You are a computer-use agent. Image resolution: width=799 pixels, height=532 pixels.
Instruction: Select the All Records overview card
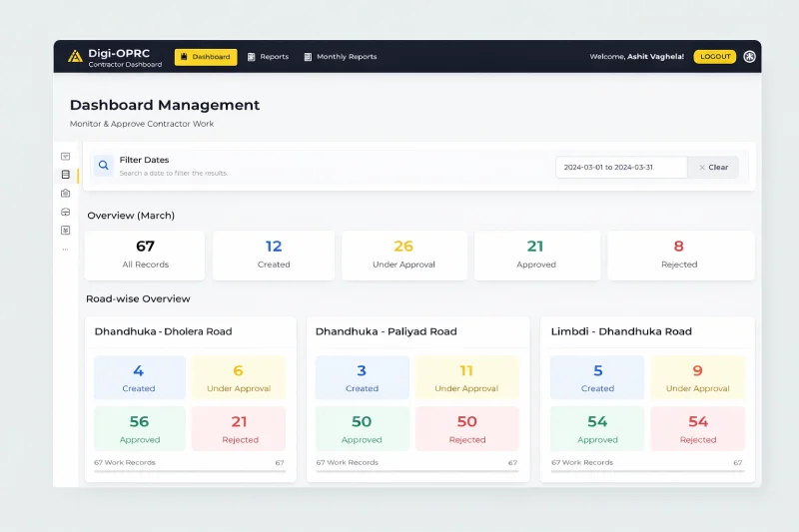(x=145, y=255)
